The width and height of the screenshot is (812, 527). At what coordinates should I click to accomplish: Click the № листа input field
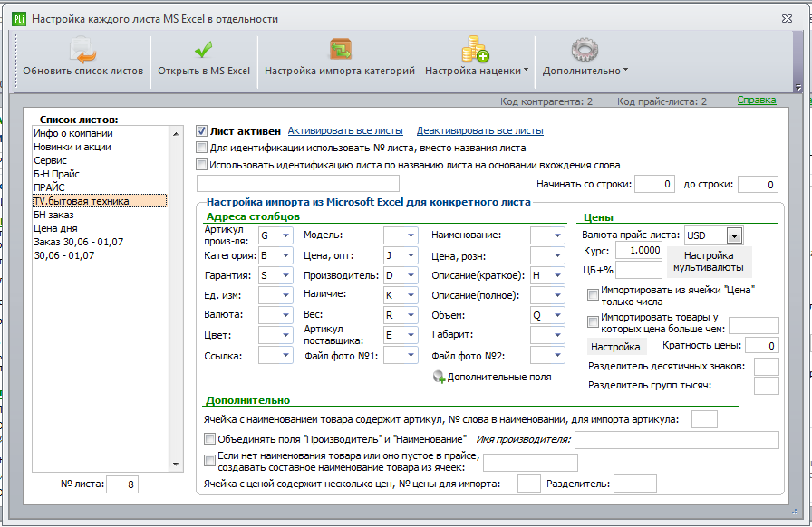pyautogui.click(x=122, y=484)
